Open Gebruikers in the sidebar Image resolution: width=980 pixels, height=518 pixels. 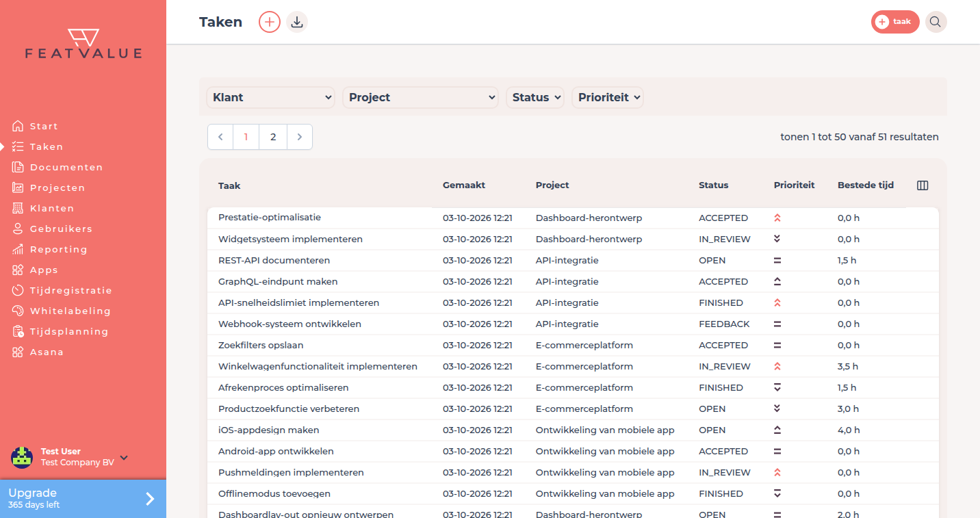tap(52, 229)
